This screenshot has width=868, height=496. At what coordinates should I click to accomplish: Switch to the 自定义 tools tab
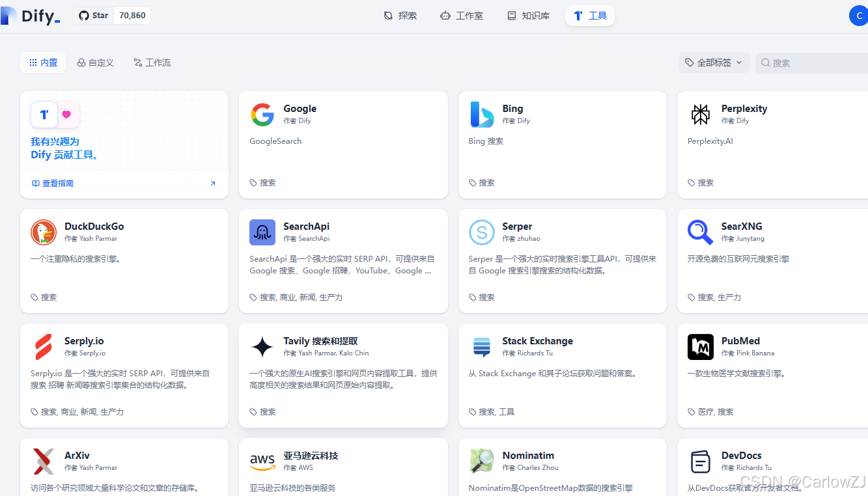click(95, 62)
